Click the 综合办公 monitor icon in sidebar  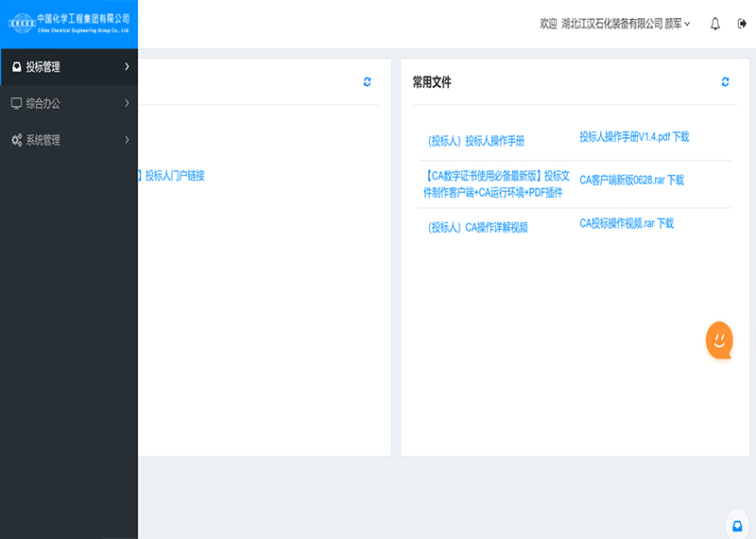[x=16, y=103]
